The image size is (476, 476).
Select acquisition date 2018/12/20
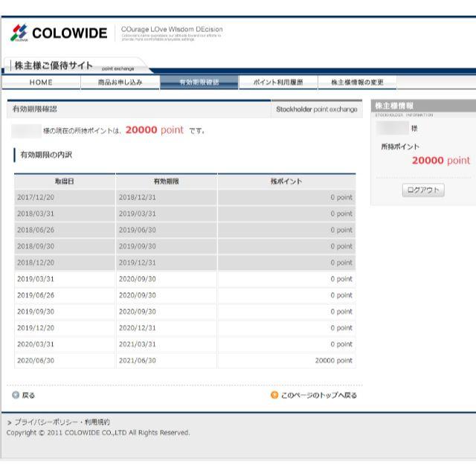[x=36, y=263]
